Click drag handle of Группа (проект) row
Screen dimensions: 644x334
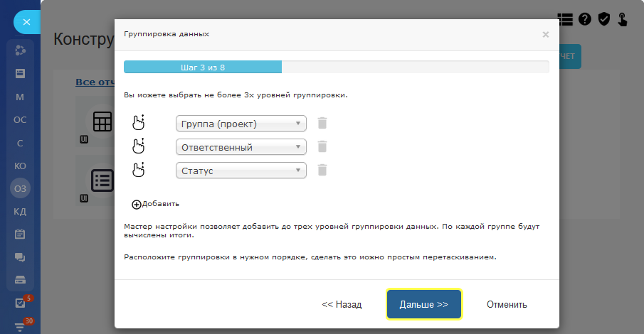139,122
